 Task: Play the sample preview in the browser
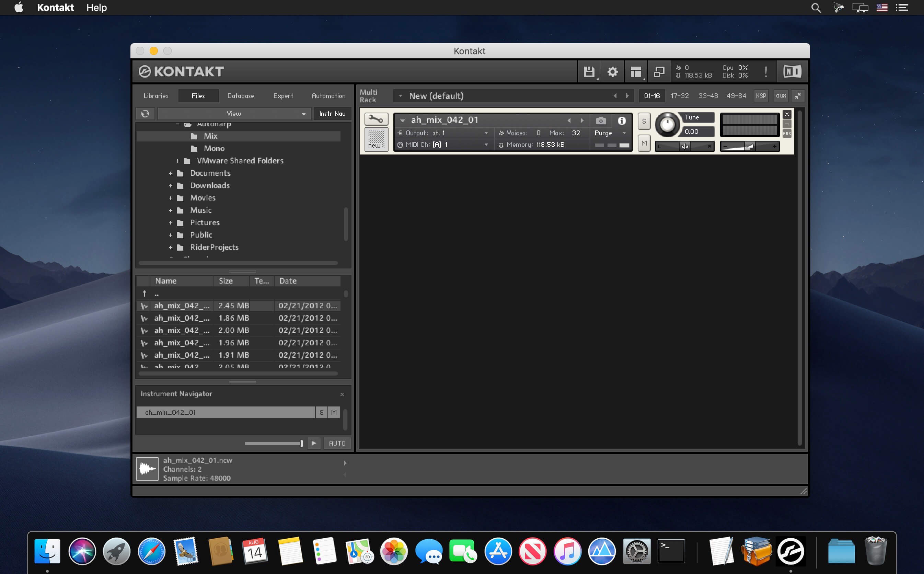pos(314,443)
